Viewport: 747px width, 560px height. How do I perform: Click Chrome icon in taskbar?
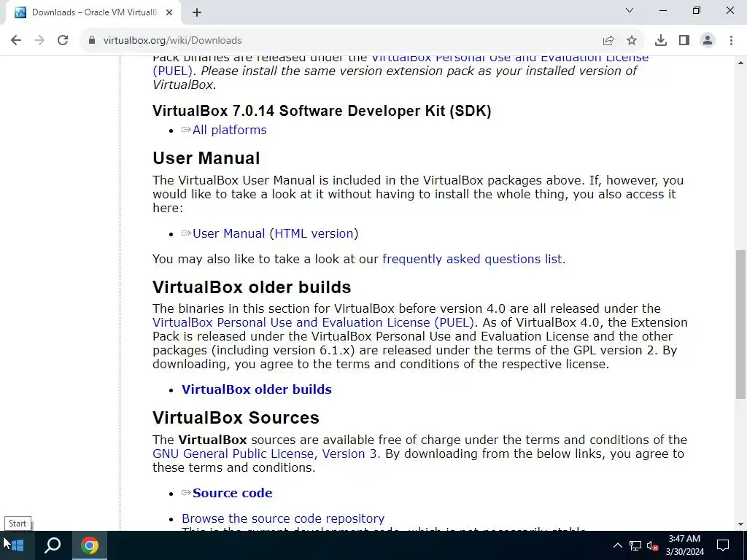90,545
